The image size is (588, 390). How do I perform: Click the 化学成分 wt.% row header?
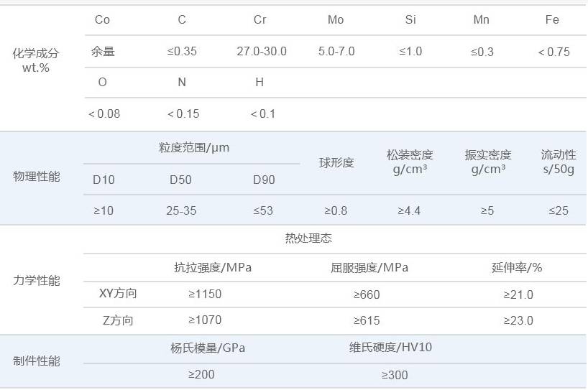36,61
